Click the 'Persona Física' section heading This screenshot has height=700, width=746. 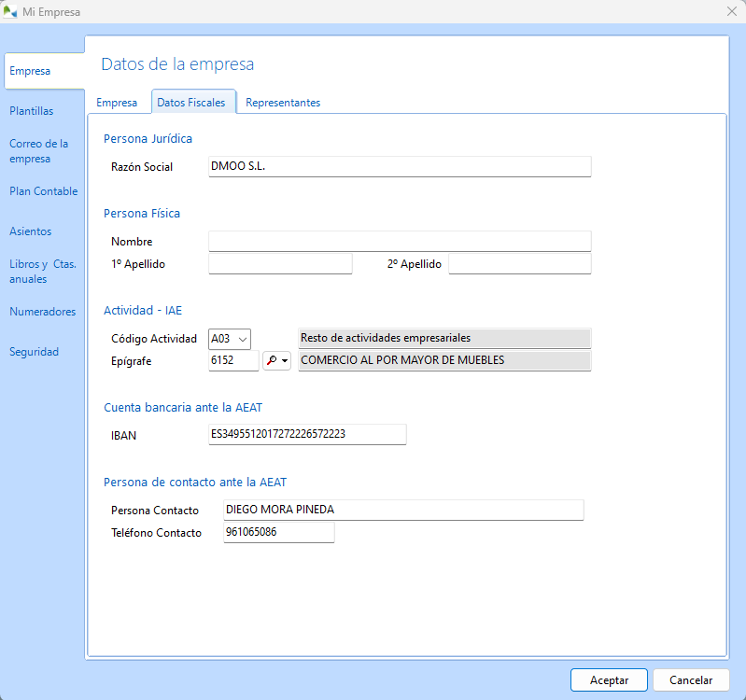click(x=142, y=214)
